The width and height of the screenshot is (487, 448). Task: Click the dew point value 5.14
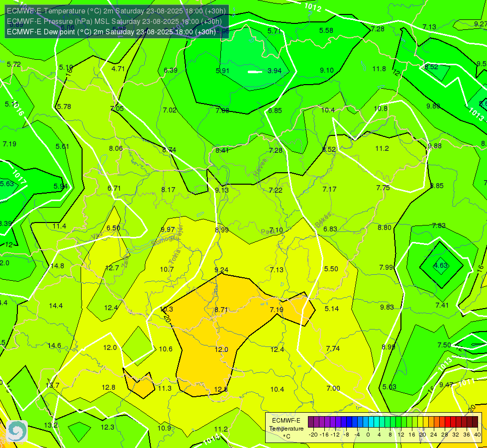332,309
